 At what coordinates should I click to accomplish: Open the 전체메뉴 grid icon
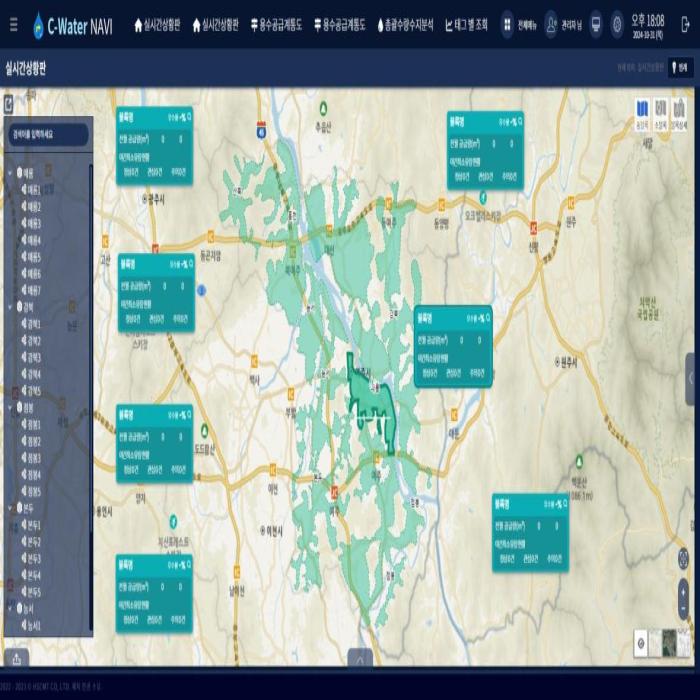[507, 25]
